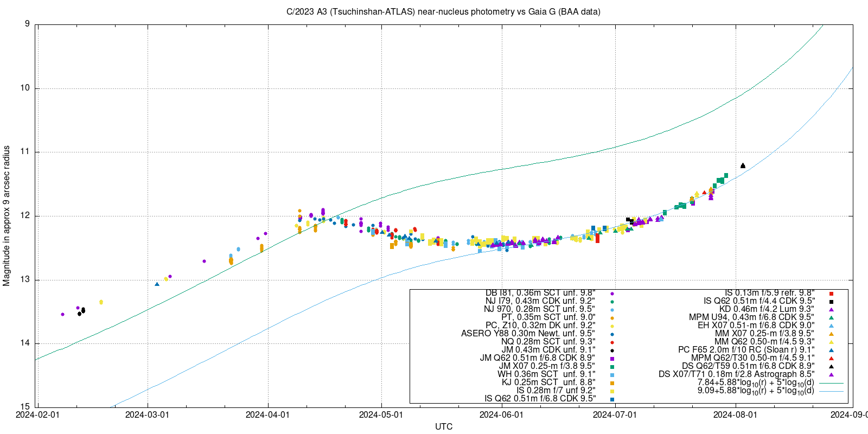The height and width of the screenshot is (434, 868).
Task: Click the yellow square marker for IS 0.28m f/7
Action: 612,391
